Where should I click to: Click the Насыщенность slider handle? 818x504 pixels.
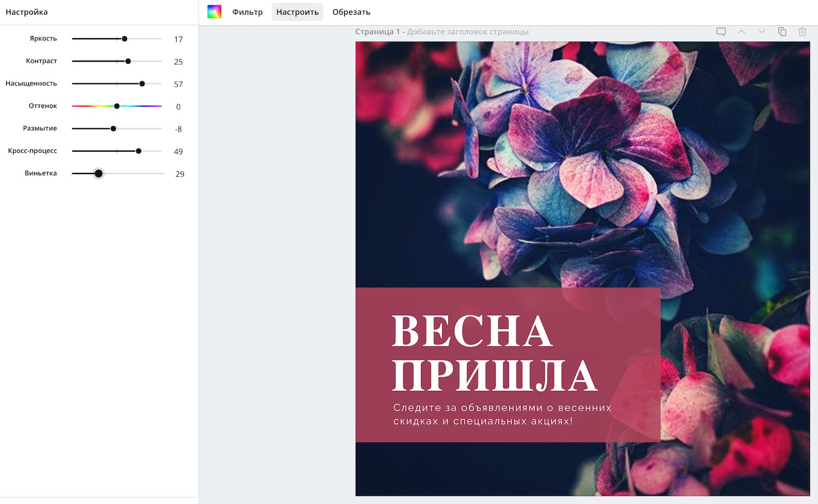click(x=142, y=83)
